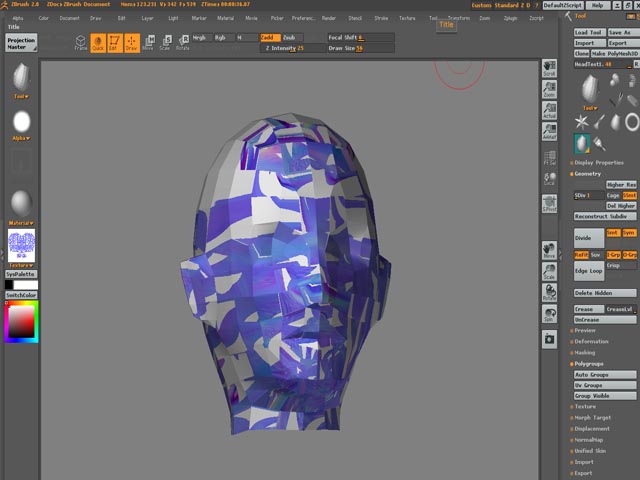Viewport: 640px width, 480px height.
Task: Adjust the Z Intensity slider
Action: click(x=293, y=48)
